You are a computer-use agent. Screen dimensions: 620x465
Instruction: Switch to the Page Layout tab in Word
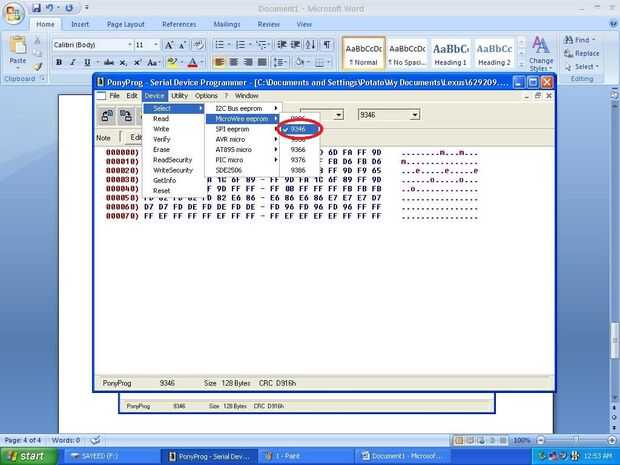click(125, 25)
